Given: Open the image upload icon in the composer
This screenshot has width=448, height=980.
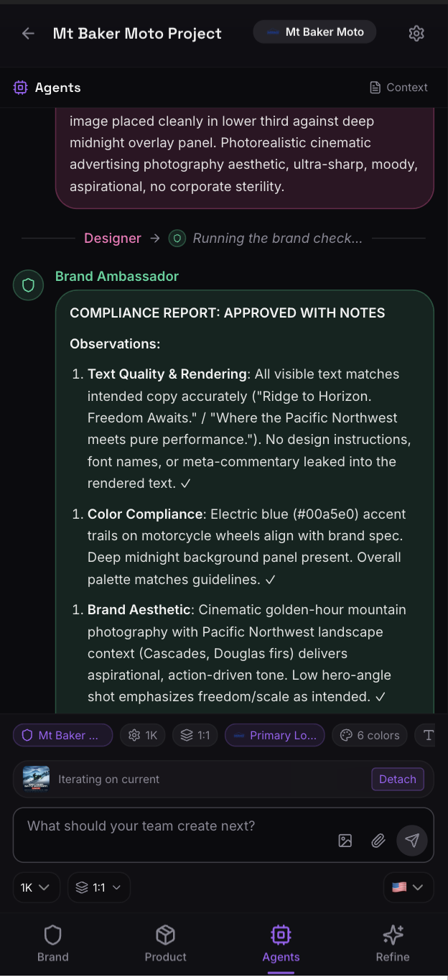Looking at the screenshot, I should (345, 840).
